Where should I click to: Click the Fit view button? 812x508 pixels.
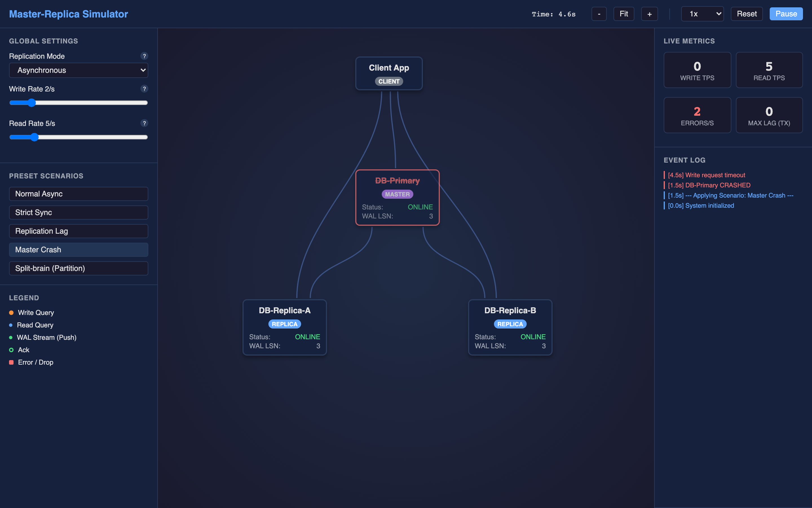624,14
